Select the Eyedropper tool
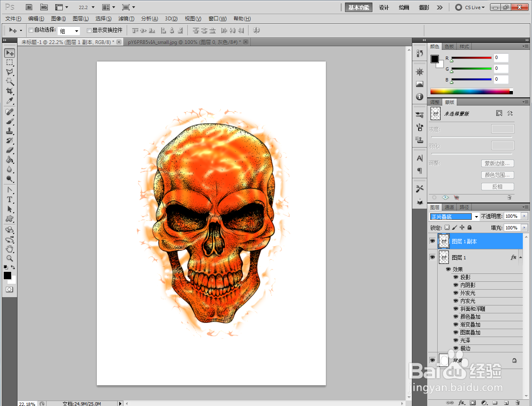This screenshot has height=406, width=532. 10,101
